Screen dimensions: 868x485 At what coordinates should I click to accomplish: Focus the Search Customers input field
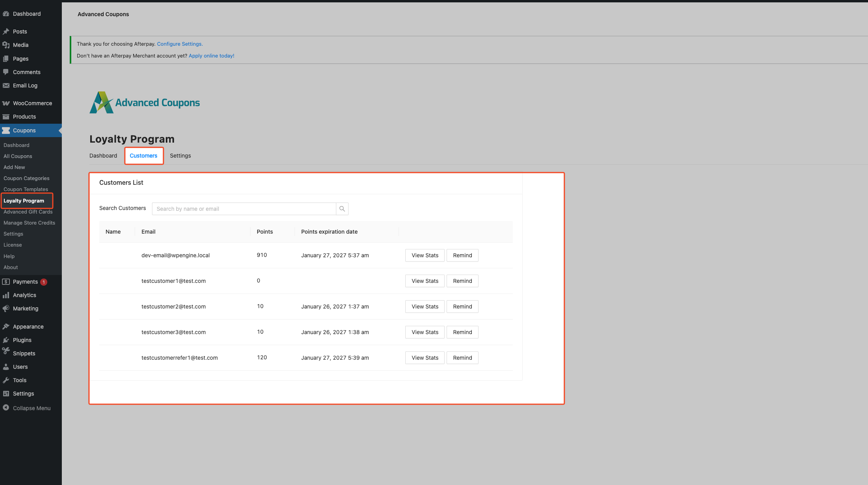[x=244, y=209]
